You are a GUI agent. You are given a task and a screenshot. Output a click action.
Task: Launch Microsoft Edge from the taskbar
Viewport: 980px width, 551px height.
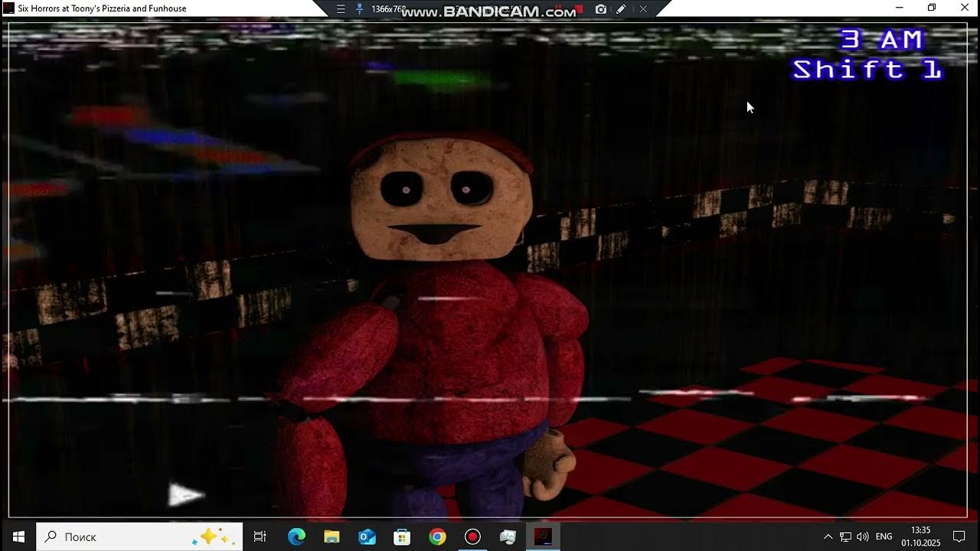pos(296,536)
